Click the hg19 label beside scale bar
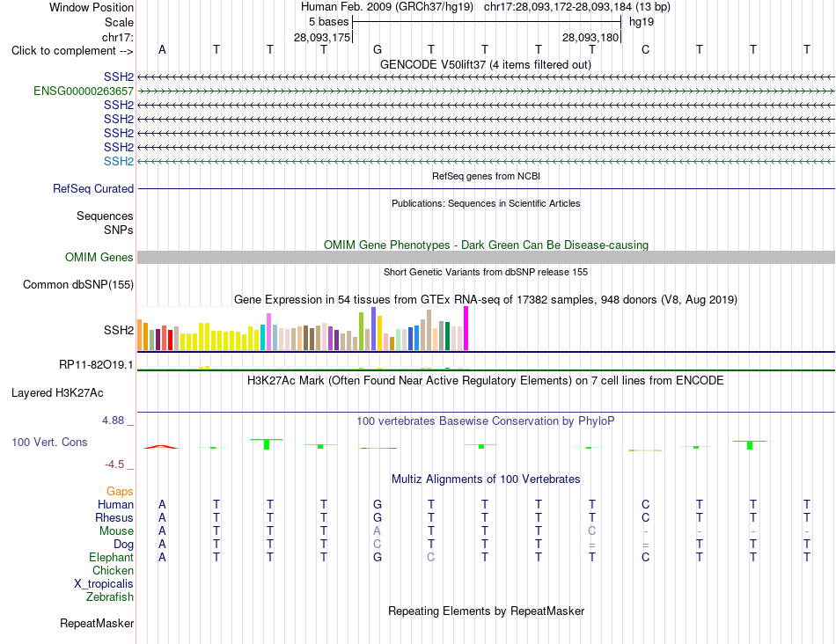This screenshot has height=644, width=836. (642, 22)
